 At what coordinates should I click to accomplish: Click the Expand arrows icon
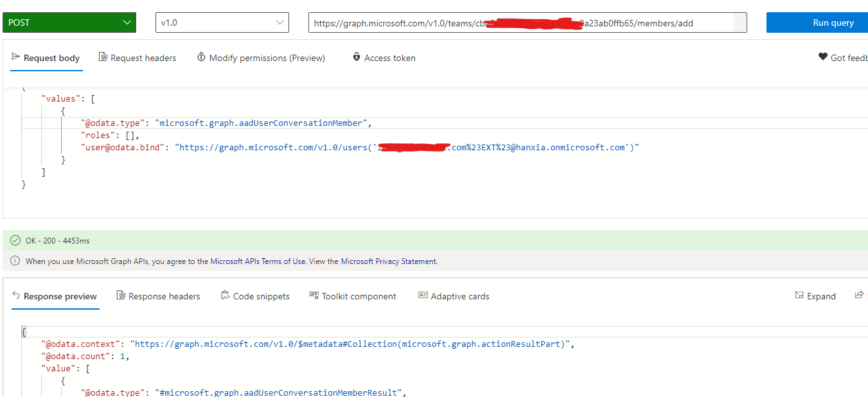tap(799, 296)
